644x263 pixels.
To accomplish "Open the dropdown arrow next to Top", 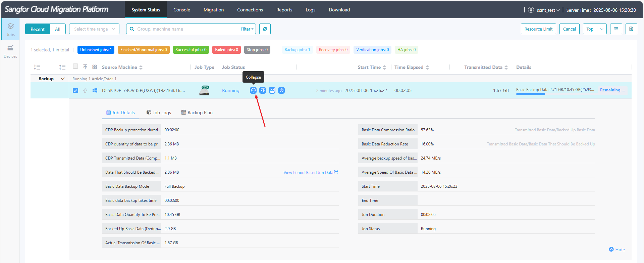I will pyautogui.click(x=602, y=29).
